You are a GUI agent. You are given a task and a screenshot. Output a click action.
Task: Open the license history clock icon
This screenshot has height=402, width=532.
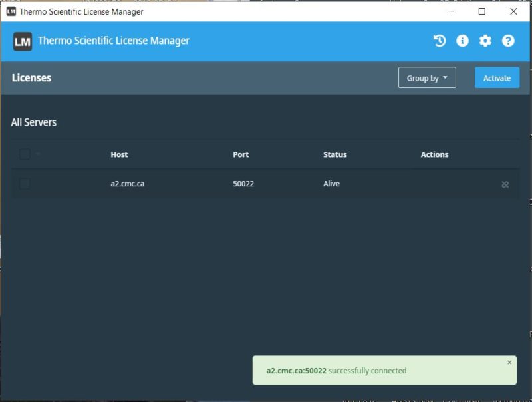point(440,41)
